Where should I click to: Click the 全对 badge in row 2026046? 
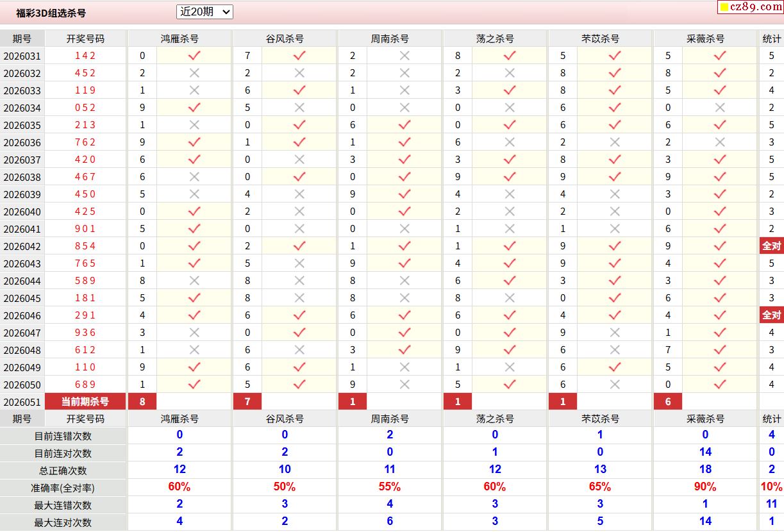771,315
